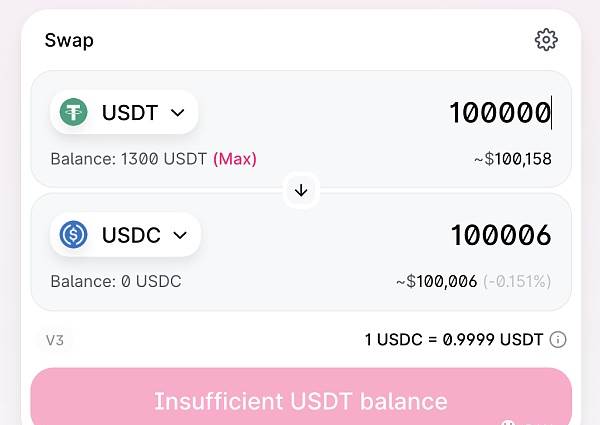Click the Swap heading tab

69,41
